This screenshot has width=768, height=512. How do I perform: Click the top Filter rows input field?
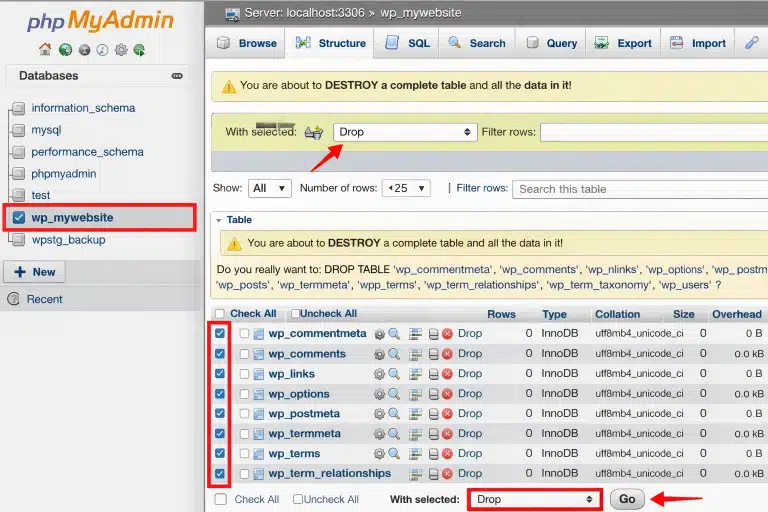654,132
